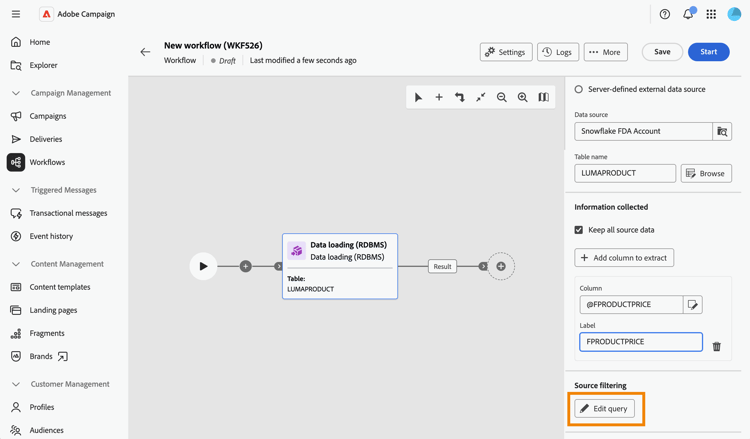The height and width of the screenshot is (439, 750).
Task: Open the More options menu
Action: click(605, 52)
